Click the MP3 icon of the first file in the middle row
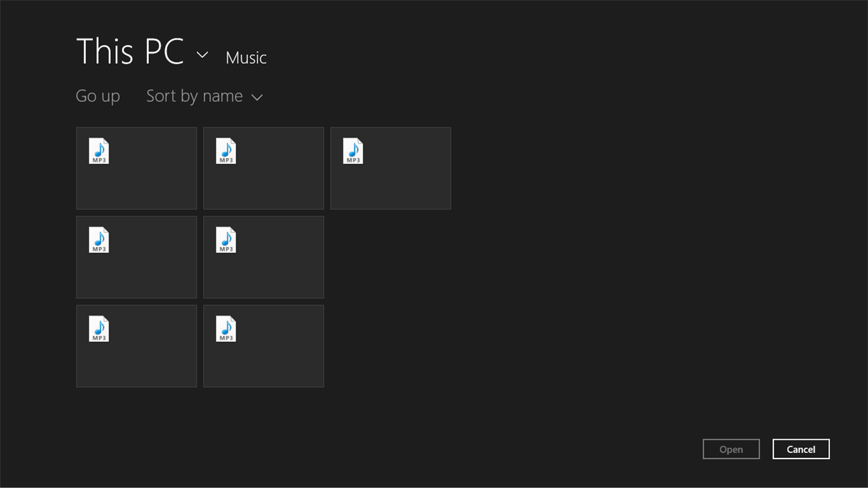Image resolution: width=868 pixels, height=488 pixels. click(99, 240)
